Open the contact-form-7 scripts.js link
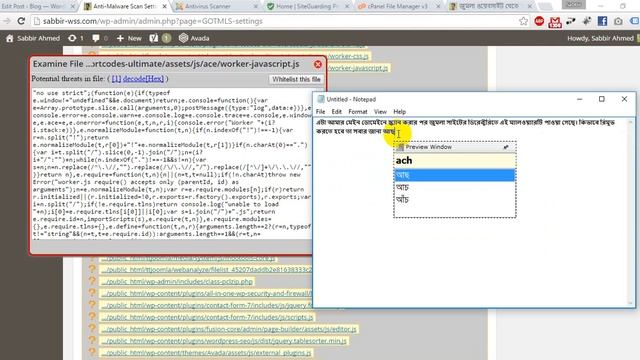Viewport: 640px width, 360px height. (207, 317)
